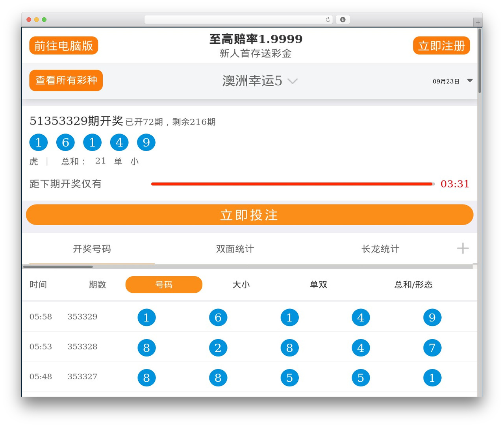Image resolution: width=504 pixels, height=427 pixels.
Task: Click ball 6 in the latest draw summary
Action: [65, 143]
